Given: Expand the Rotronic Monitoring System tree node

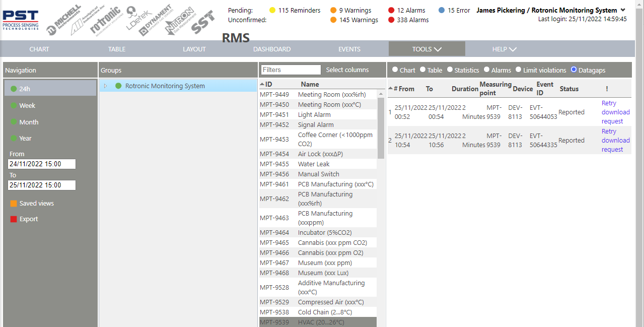Looking at the screenshot, I should point(105,86).
